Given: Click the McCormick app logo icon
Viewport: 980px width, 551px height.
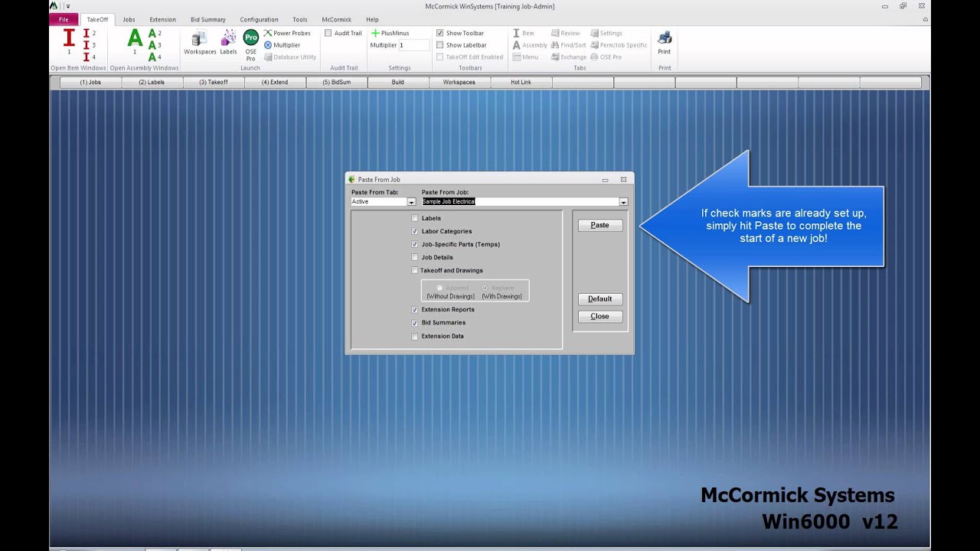Looking at the screenshot, I should click(x=54, y=5).
